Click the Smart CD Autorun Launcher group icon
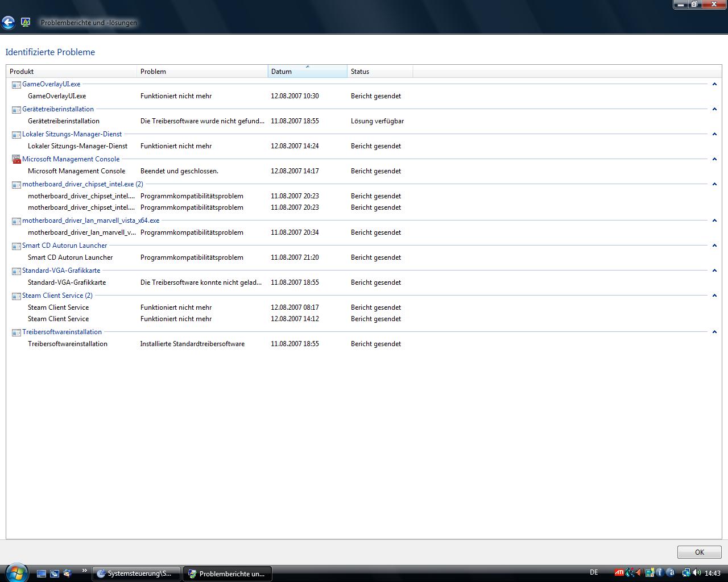This screenshot has width=728, height=582. tap(16, 246)
